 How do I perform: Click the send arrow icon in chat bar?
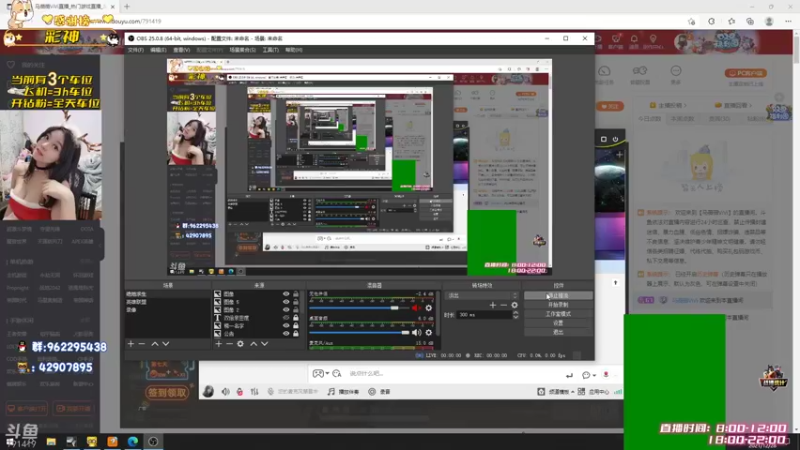[569, 375]
